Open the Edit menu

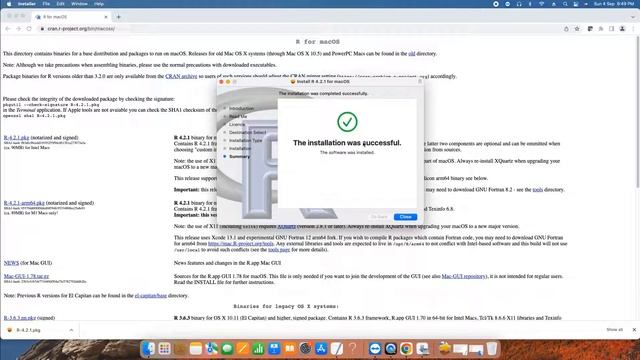(60, 4)
